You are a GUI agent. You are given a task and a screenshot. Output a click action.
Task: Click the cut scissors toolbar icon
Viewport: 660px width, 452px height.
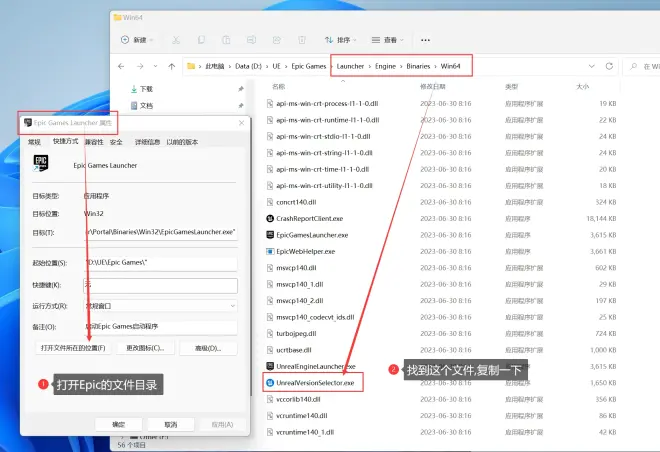[x=176, y=41]
